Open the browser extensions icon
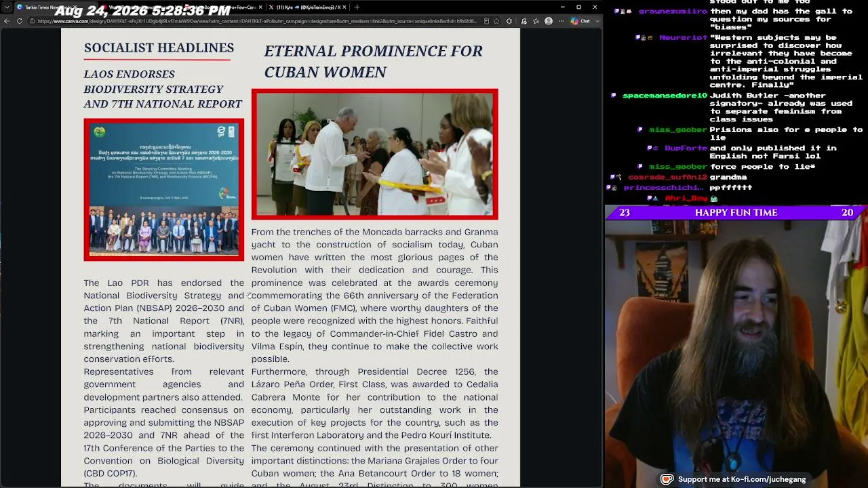The image size is (868, 488). (x=509, y=21)
